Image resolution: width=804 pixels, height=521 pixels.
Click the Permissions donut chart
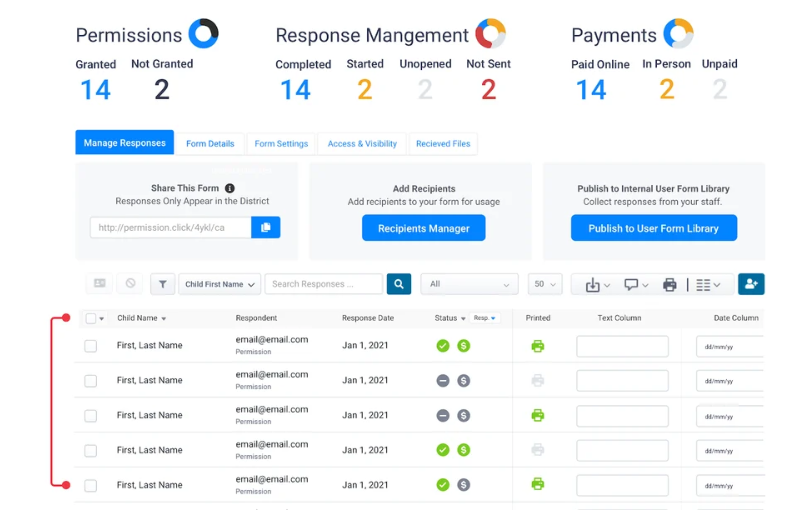(x=204, y=34)
